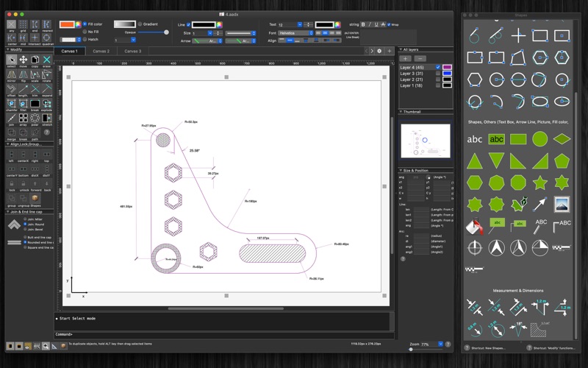Adjust the 'Opaque' opacity slider
Screen dimensions: 588x368
click(x=153, y=32)
